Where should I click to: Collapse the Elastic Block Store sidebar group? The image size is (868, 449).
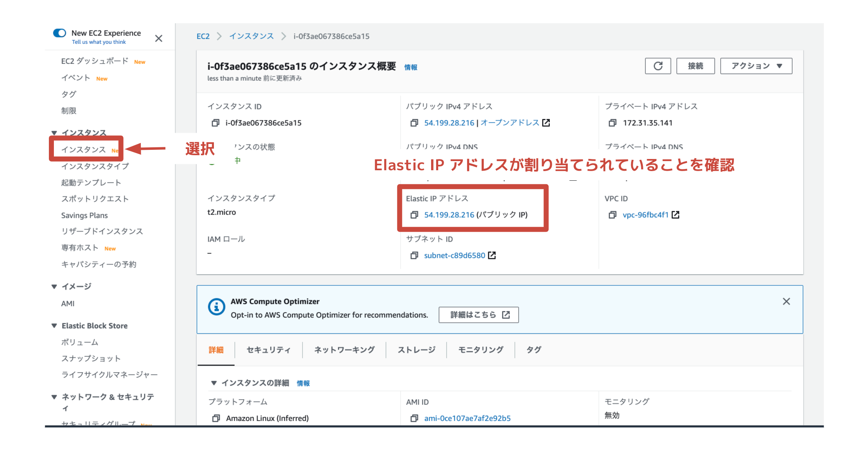pos(54,326)
